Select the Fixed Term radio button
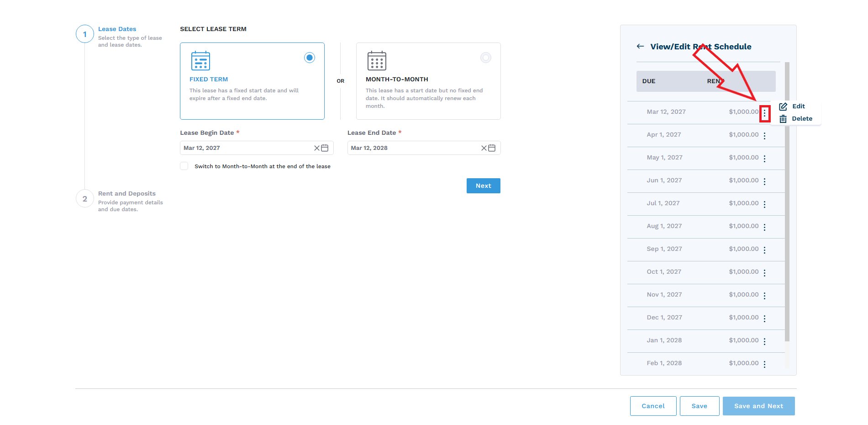The height and width of the screenshot is (425, 868). click(310, 58)
